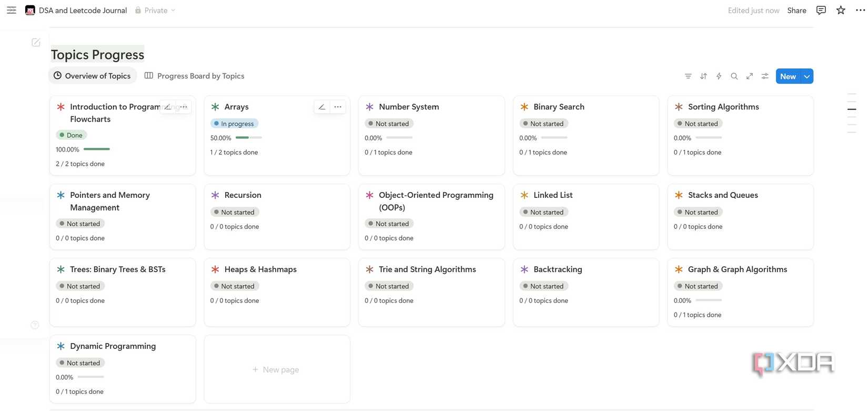Viewport: 868px width, 411px height.
Task: Add a New page card
Action: (277, 369)
